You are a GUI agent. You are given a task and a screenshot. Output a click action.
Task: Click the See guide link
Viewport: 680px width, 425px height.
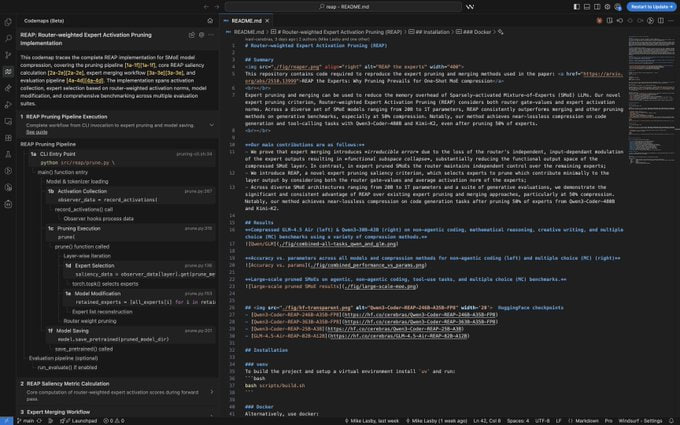(37, 131)
